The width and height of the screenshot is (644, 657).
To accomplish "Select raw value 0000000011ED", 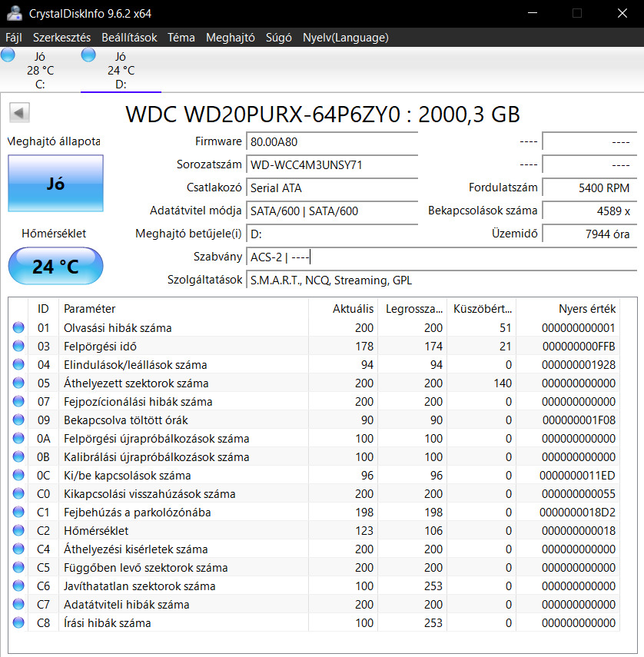I will 577,475.
